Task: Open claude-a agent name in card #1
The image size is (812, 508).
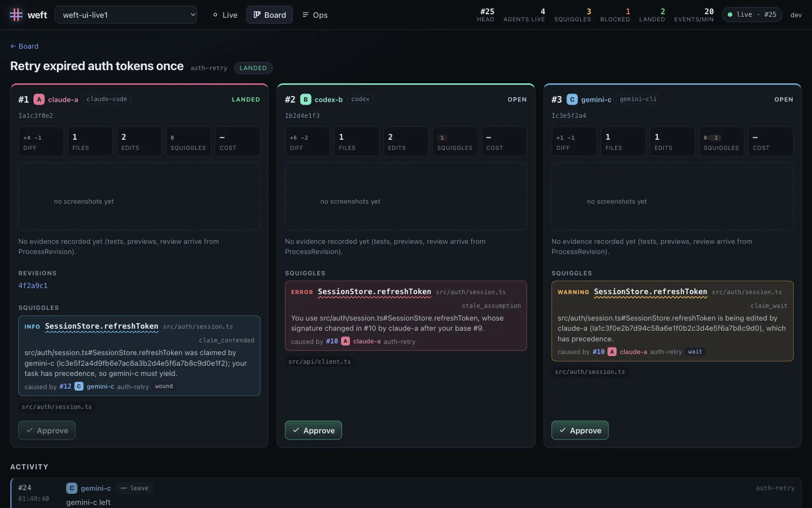Action: 63,100
